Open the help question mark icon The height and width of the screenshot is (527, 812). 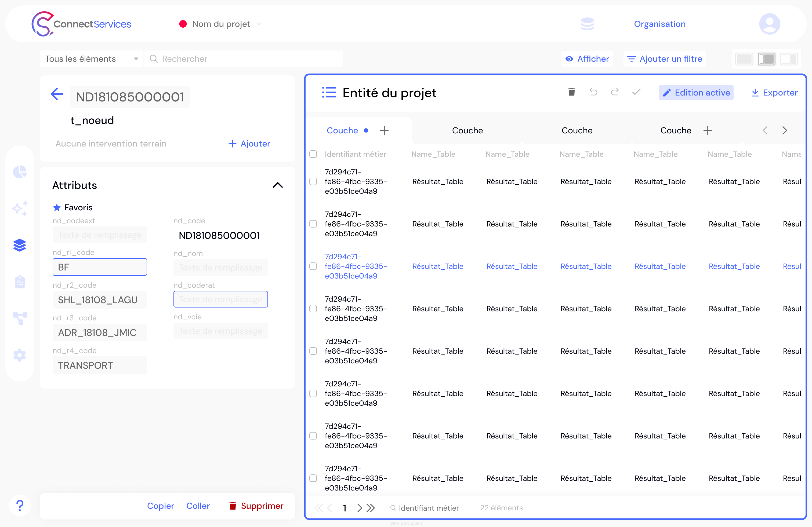[x=20, y=505]
